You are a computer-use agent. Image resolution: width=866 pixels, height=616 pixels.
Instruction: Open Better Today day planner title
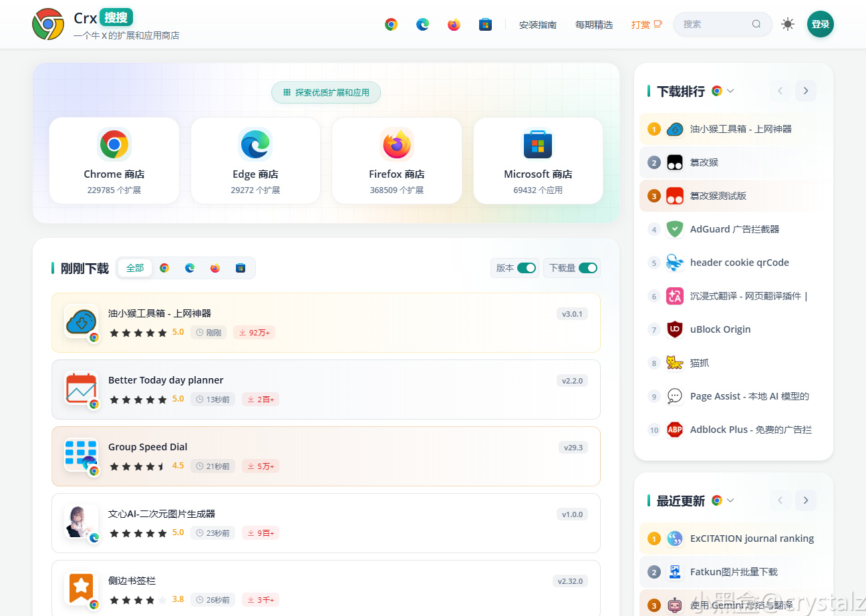pos(166,380)
